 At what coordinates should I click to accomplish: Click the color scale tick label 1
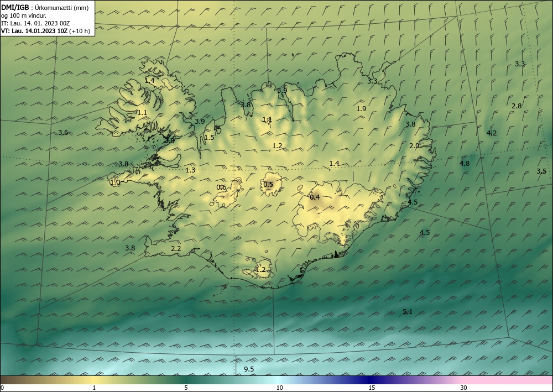click(x=94, y=388)
